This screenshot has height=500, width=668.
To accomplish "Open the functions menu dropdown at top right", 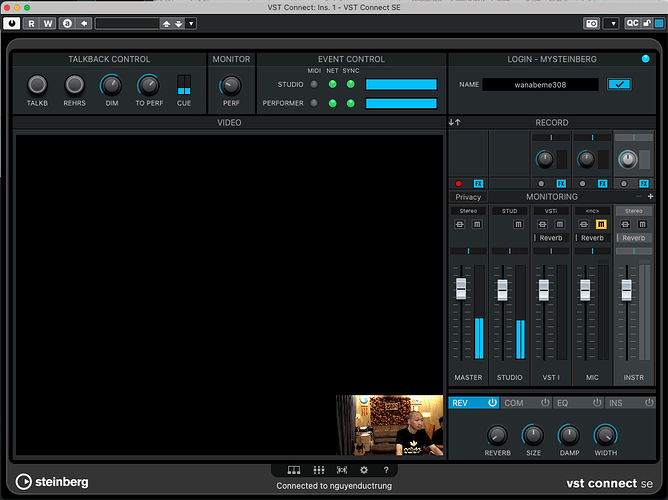I will click(x=613, y=23).
